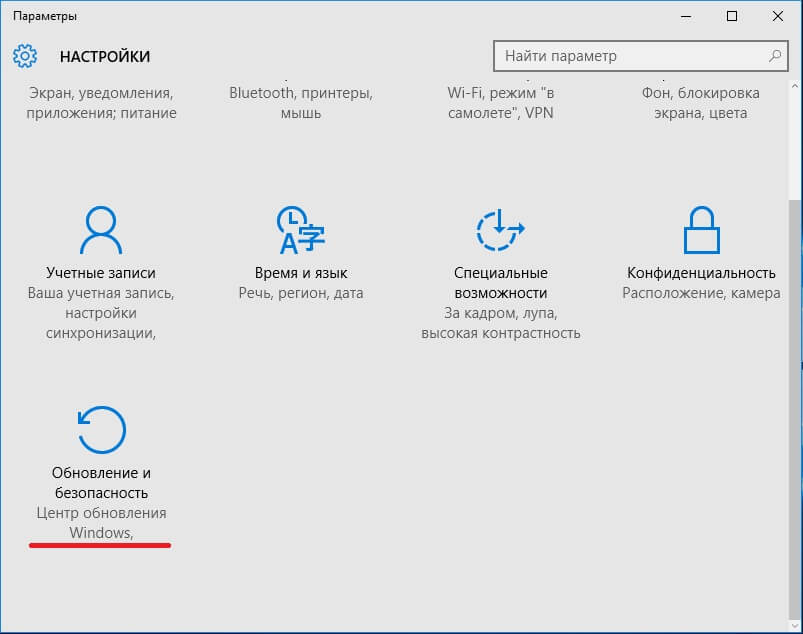Minimize the Параметры window
The height and width of the screenshot is (634, 803).
click(686, 16)
